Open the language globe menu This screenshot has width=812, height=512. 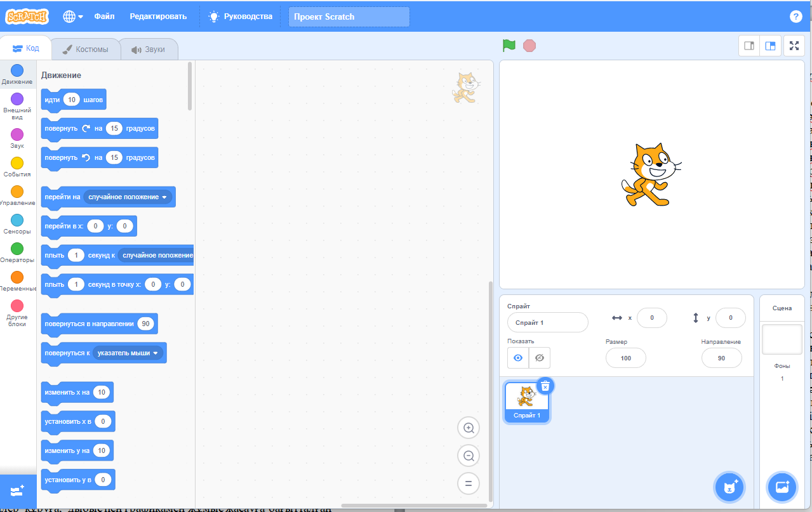pyautogui.click(x=73, y=16)
